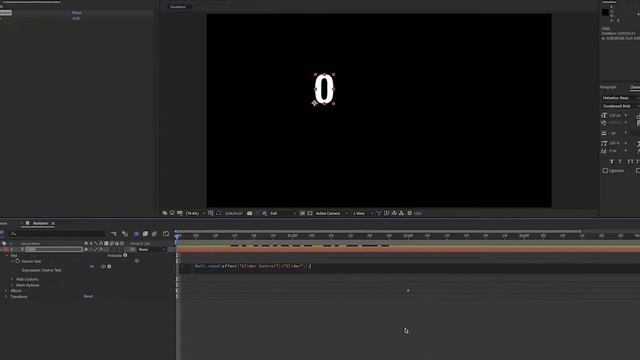The image size is (640, 360).
Task: Toggle the region of interest icon
Action: click(302, 213)
